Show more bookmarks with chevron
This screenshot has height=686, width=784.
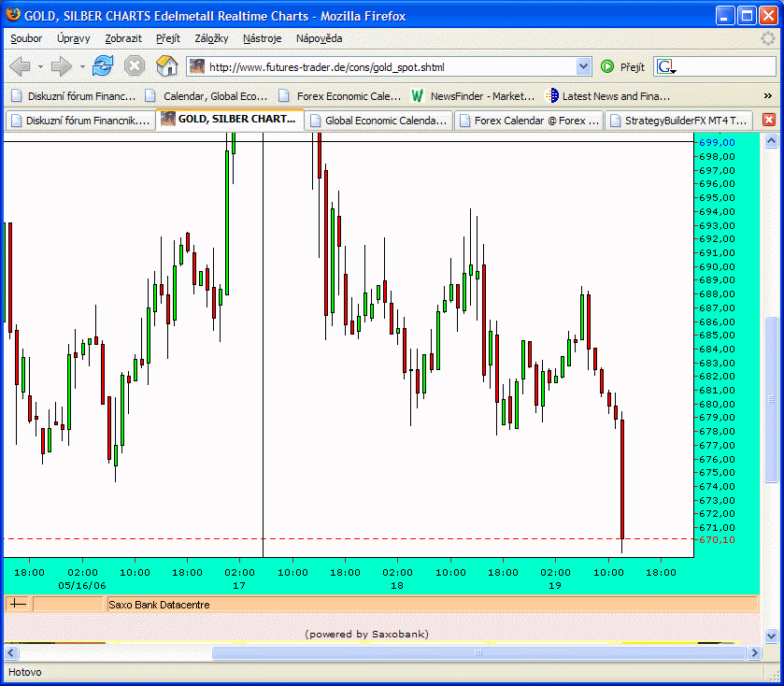coord(767,95)
